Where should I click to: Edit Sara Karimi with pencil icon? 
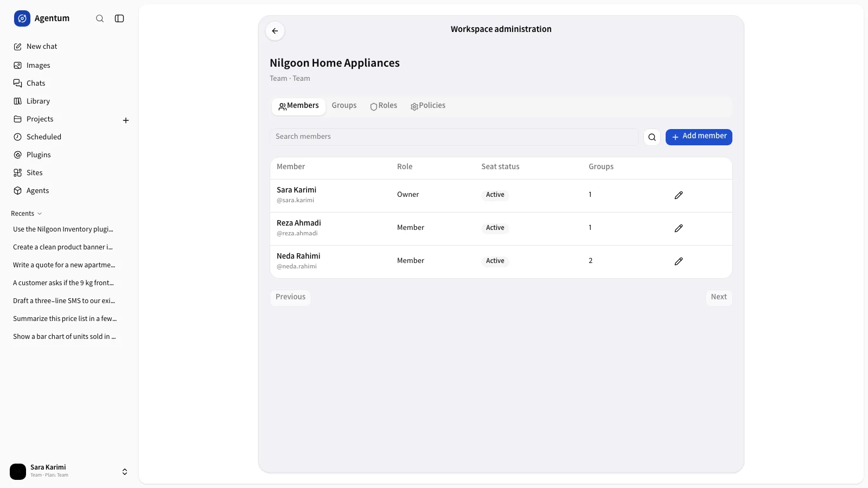[x=679, y=195]
